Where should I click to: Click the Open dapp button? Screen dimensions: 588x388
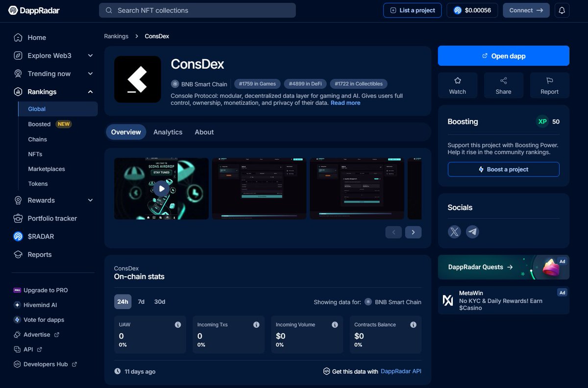coord(503,55)
